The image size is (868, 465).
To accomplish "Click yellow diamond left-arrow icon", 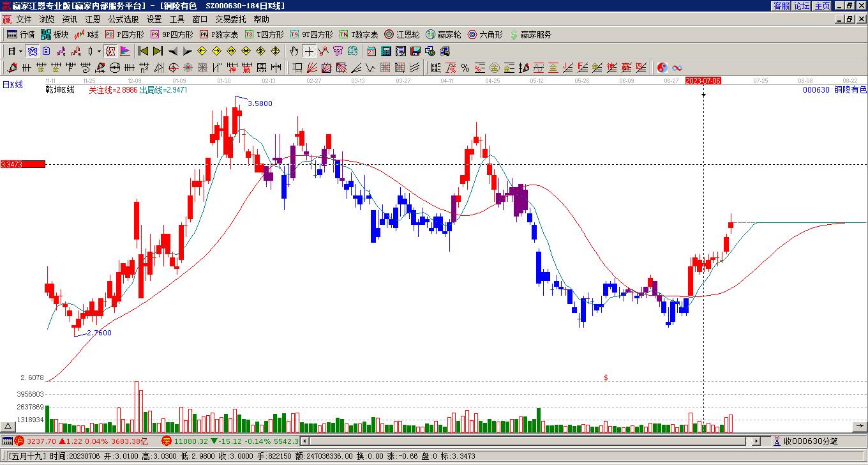I will tap(202, 51).
